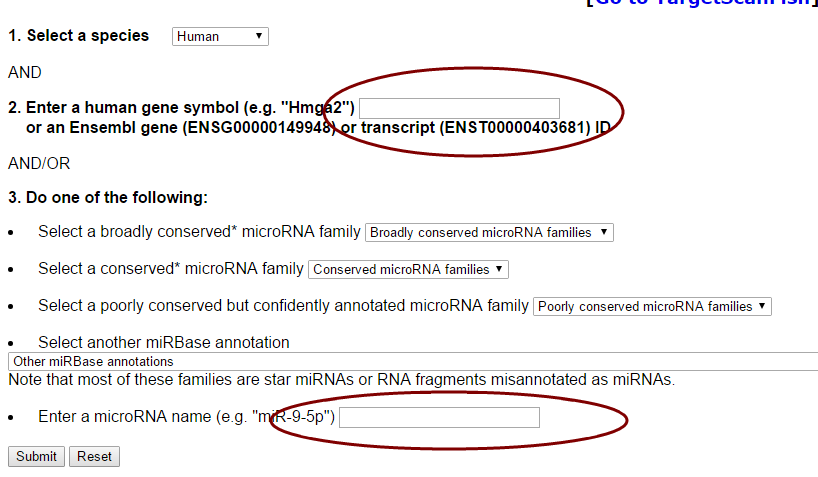Click the Reset button
Image resolution: width=818 pixels, height=477 pixels.
[94, 456]
